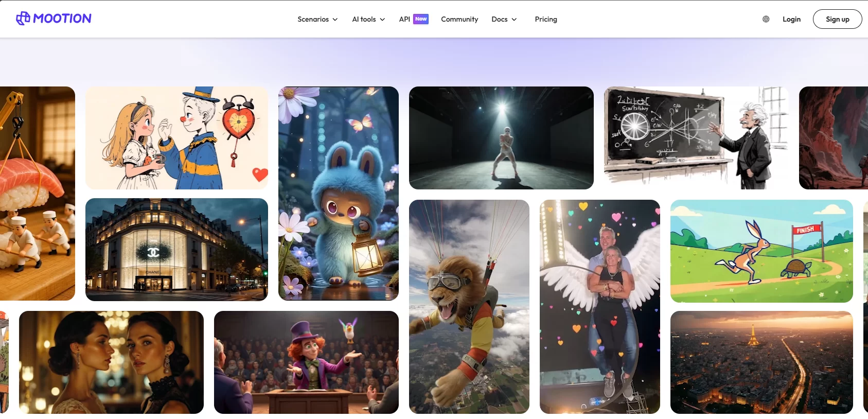Open the API menu item

click(x=404, y=19)
